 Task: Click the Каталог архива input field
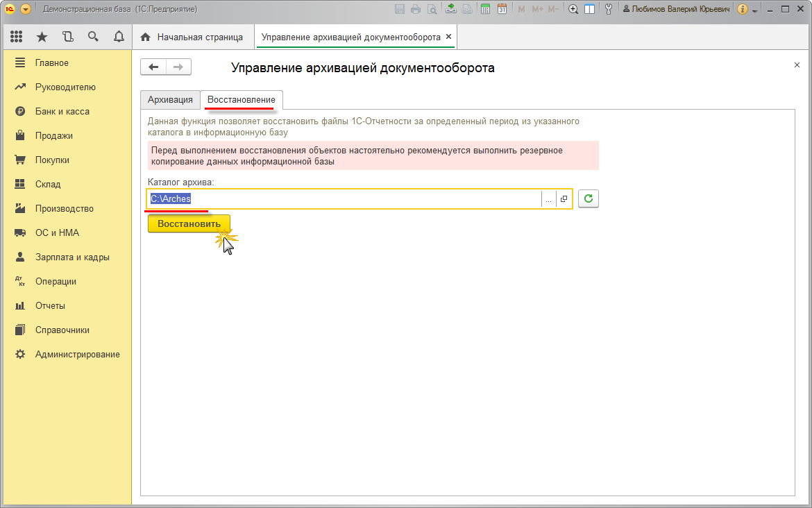click(344, 199)
